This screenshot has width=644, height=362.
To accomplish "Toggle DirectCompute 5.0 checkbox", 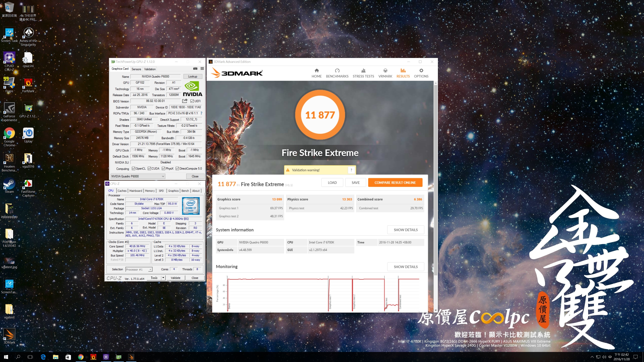I will [177, 168].
